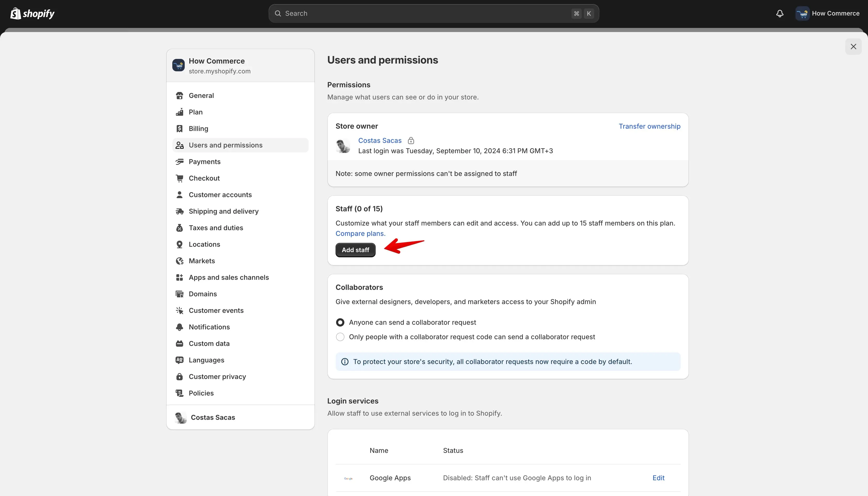Viewport: 868px width, 496px height.
Task: Click the Shopify logo in the top bar
Action: 32,14
